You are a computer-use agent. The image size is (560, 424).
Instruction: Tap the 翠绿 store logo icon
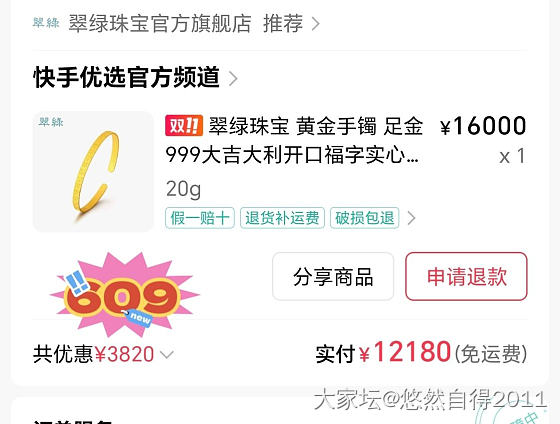click(46, 23)
